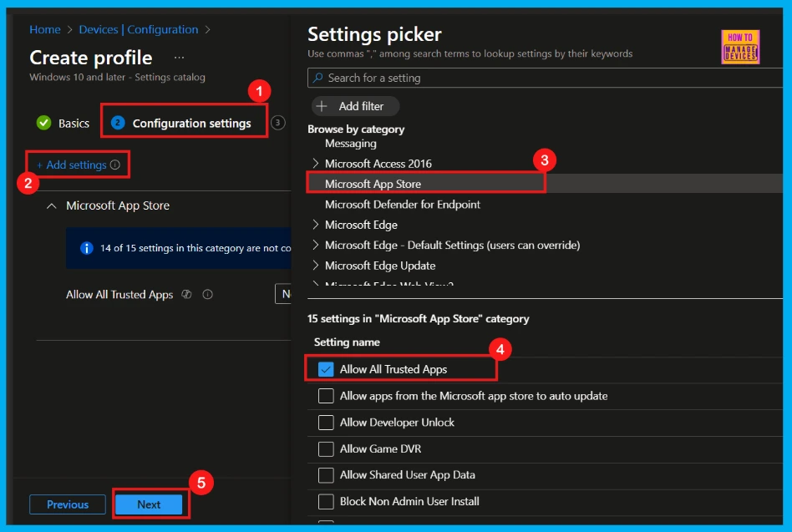792x532 pixels.
Task: Check Block Non Admin User Install
Action: point(326,501)
